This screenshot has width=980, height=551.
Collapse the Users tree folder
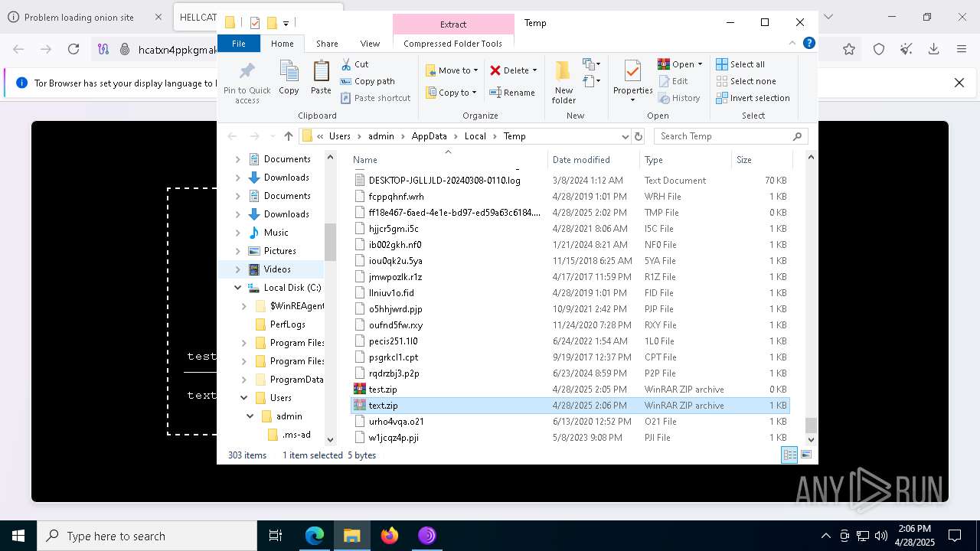coord(243,398)
